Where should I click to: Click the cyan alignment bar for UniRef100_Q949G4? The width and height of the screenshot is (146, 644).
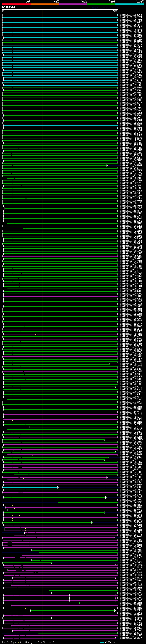click(60, 15)
